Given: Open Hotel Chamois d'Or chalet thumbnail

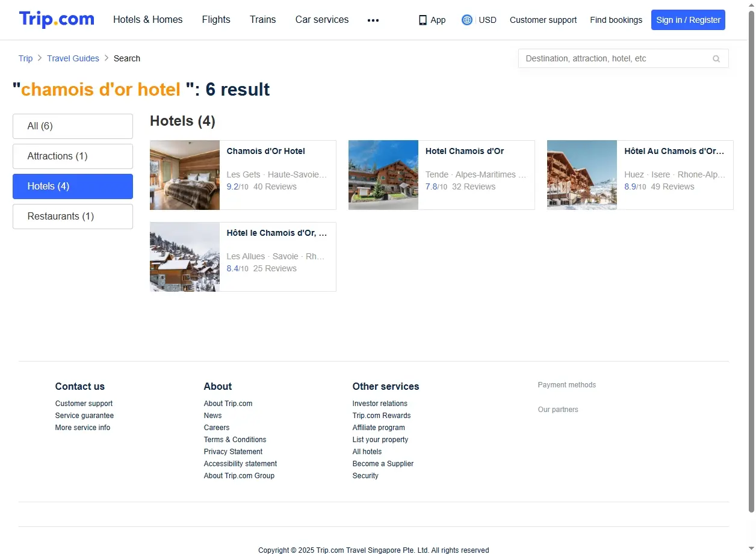Looking at the screenshot, I should coord(383,175).
